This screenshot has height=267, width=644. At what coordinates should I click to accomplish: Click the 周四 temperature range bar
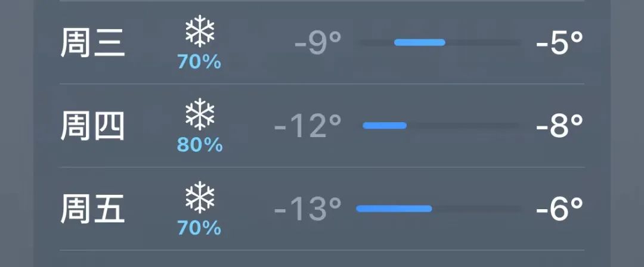[x=439, y=126]
